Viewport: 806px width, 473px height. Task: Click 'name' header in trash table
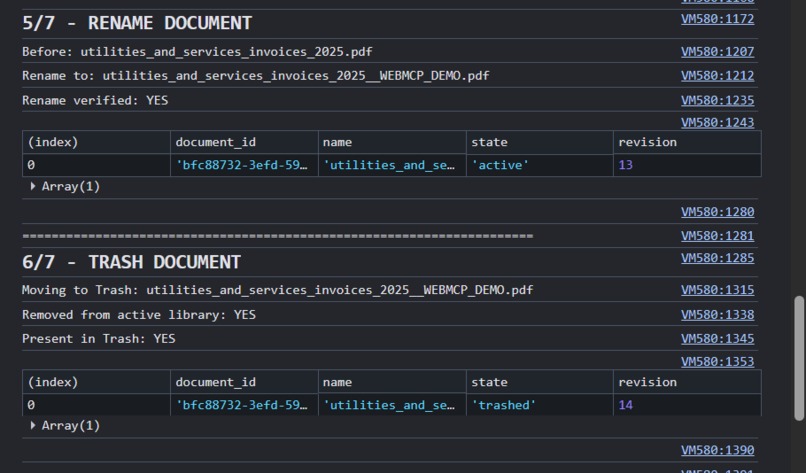(392, 382)
